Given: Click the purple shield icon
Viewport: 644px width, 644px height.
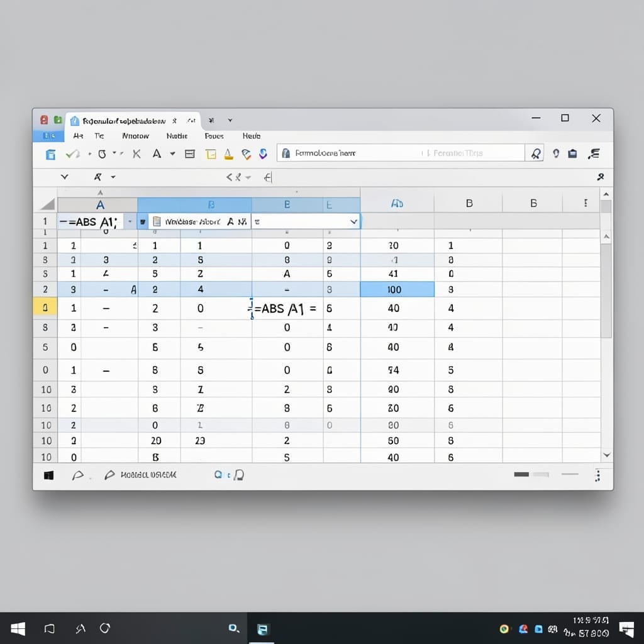Looking at the screenshot, I should [264, 154].
